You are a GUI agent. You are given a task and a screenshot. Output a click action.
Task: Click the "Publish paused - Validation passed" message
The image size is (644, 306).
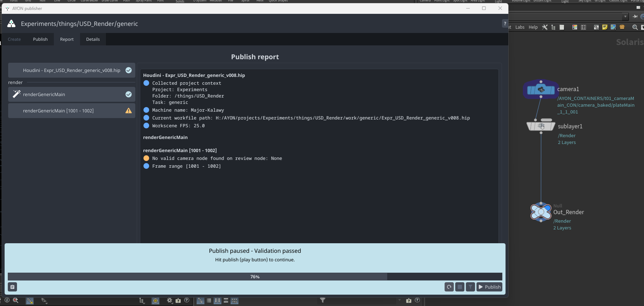click(255, 251)
